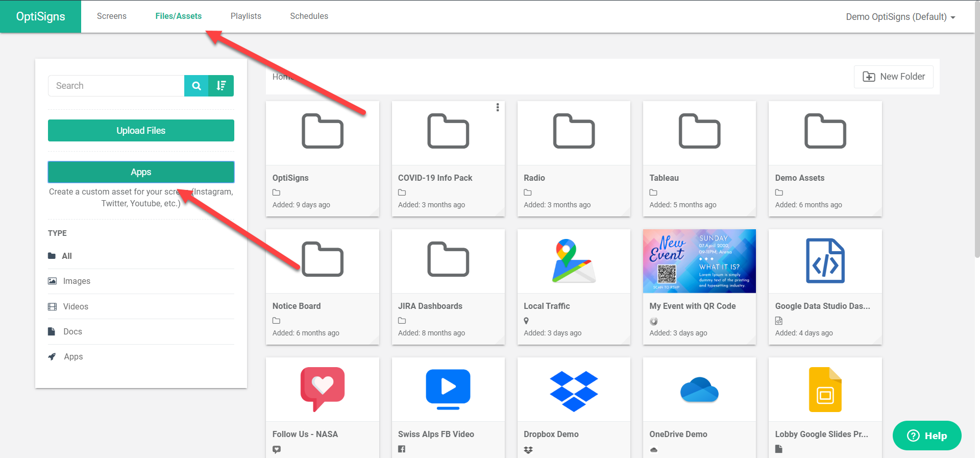The height and width of the screenshot is (458, 980).
Task: Filter assets by All type
Action: click(141, 256)
